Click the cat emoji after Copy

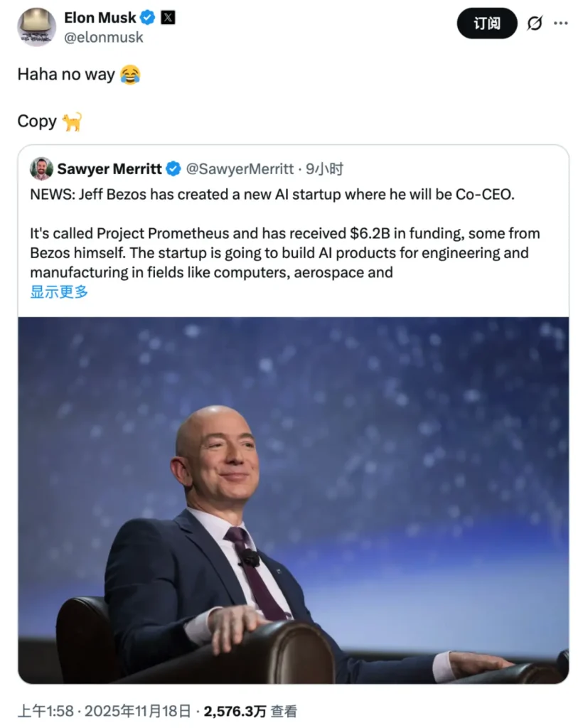[x=72, y=122]
